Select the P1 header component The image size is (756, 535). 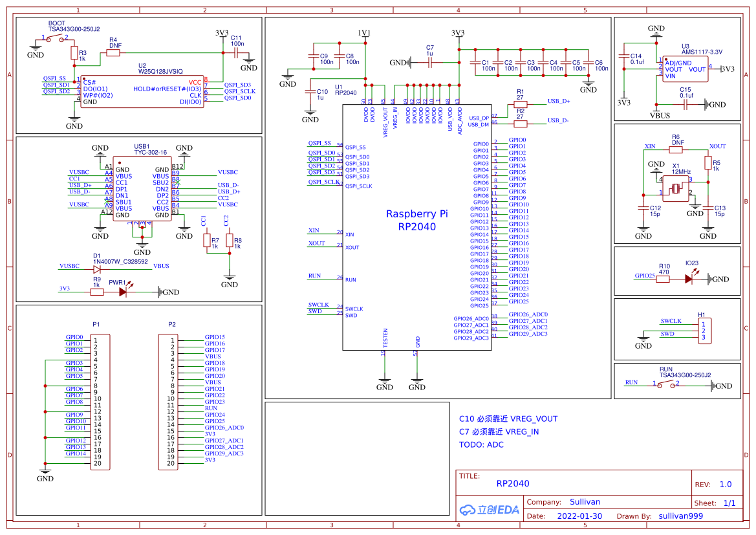100,402
